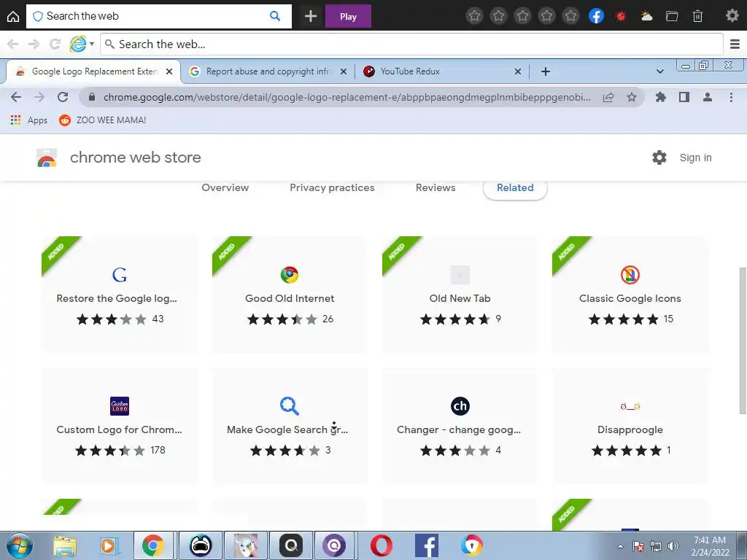Viewport: 747px width, 560px height.
Task: Open the hamburger menu beside the address field
Action: 735,44
